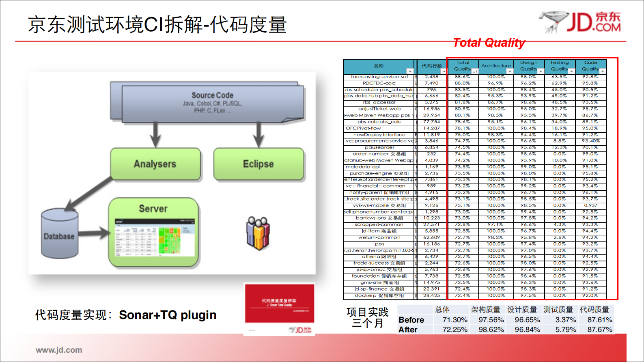This screenshot has width=644, height=362.
Task: Click the Before code quality value '87.61%'
Action: pyautogui.click(x=600, y=320)
